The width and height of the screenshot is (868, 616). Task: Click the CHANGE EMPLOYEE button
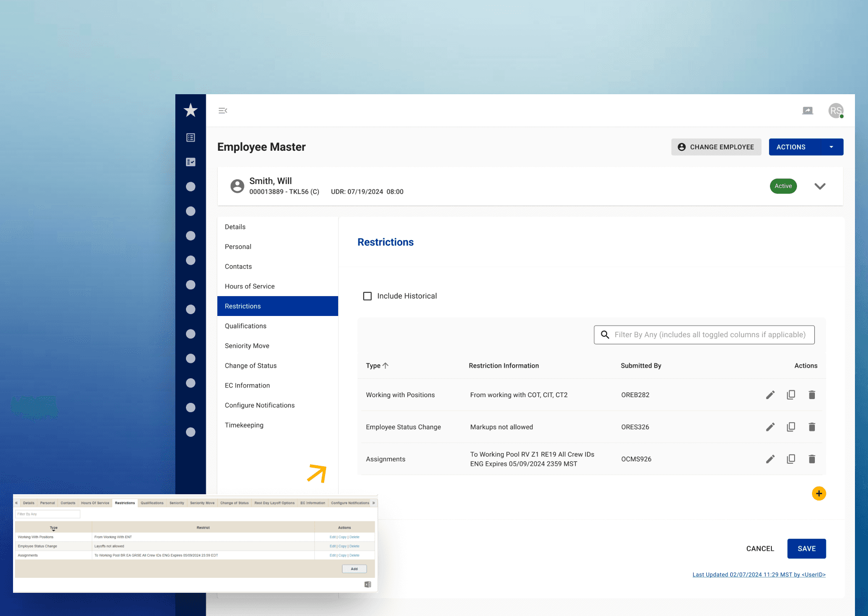click(x=716, y=147)
